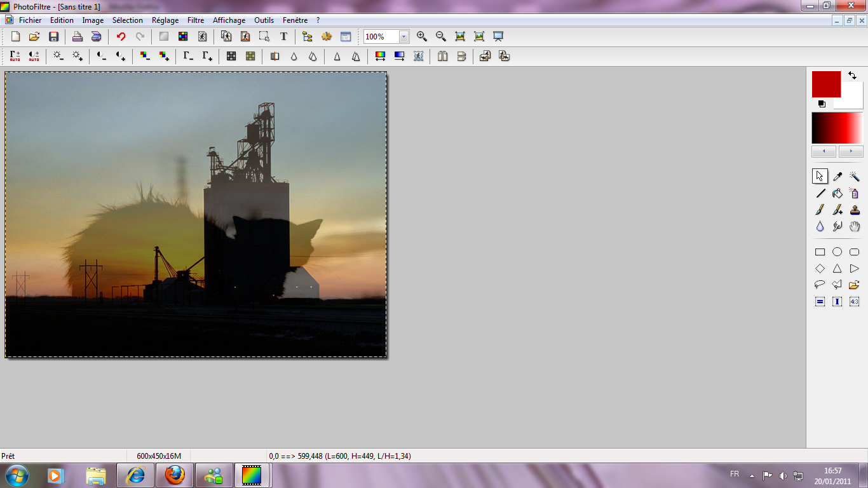Increase contrast with the half-circle plus icon
Image resolution: width=868 pixels, height=488 pixels.
[x=121, y=57]
